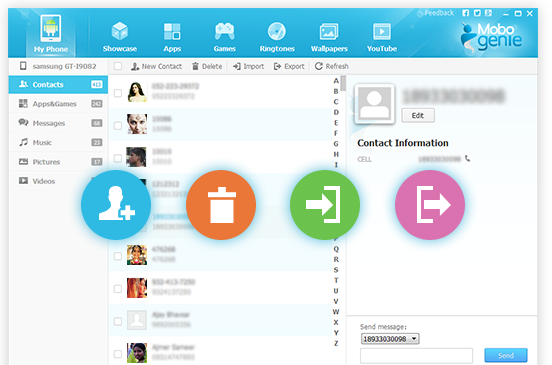
Task: Check the box beside Ajay Bhavsar contact
Action: pos(118,321)
